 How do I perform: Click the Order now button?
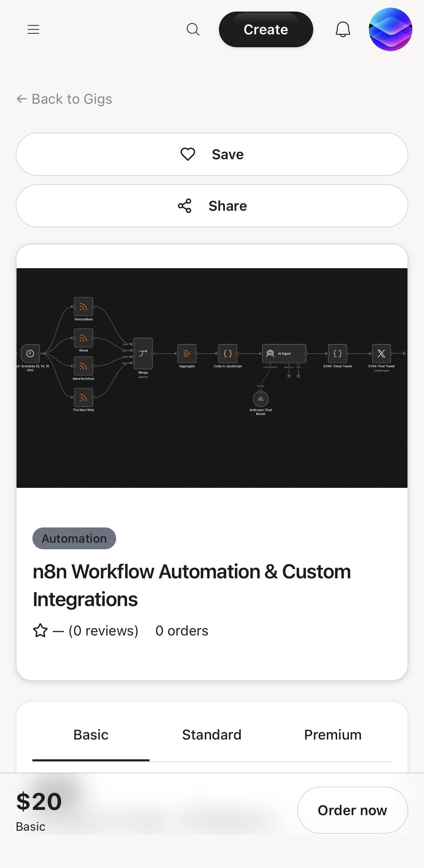pos(353,810)
